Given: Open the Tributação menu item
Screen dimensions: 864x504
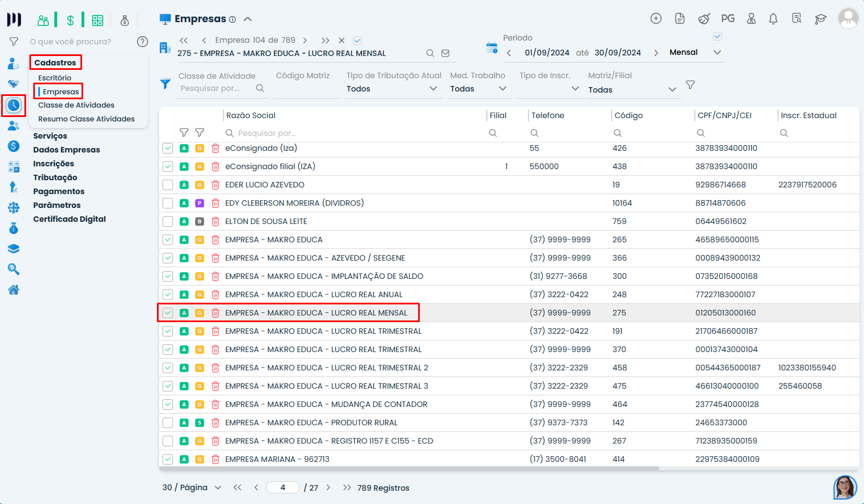Looking at the screenshot, I should [55, 177].
